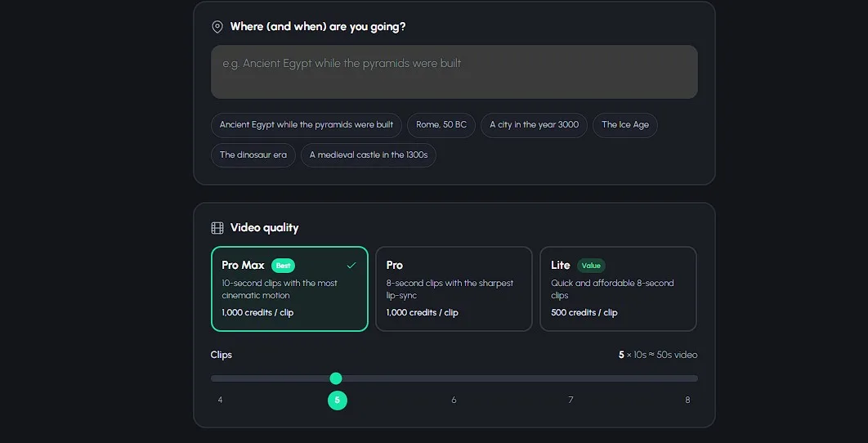This screenshot has width=868, height=443.
Task: Click the film strip Video quality icon
Action: pyautogui.click(x=217, y=228)
